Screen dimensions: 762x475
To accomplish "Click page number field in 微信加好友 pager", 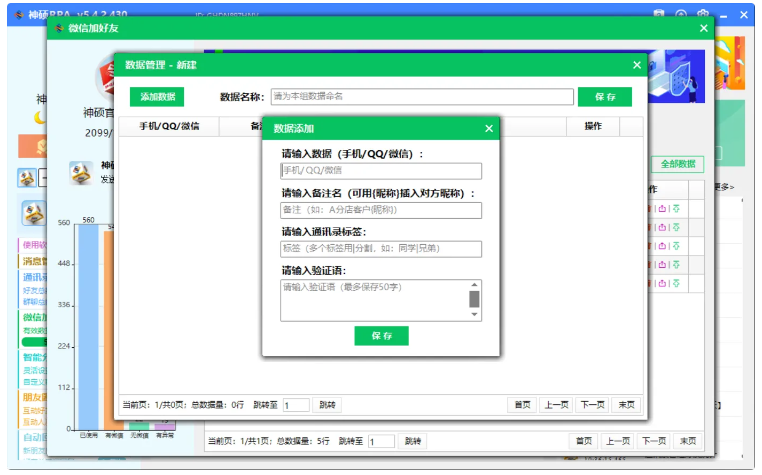I will click(x=381, y=441).
